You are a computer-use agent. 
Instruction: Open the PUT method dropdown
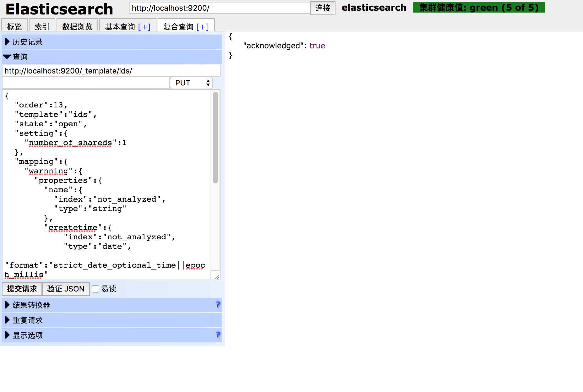click(x=191, y=83)
